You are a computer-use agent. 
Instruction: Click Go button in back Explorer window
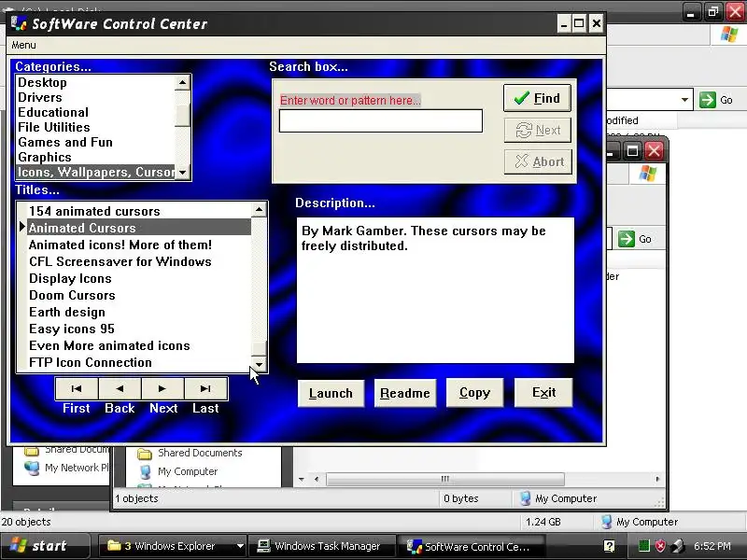tap(716, 100)
